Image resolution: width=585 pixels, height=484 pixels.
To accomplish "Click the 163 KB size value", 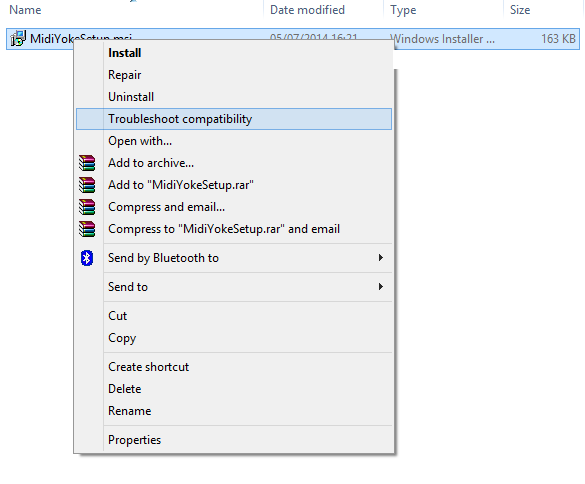I will point(558,39).
